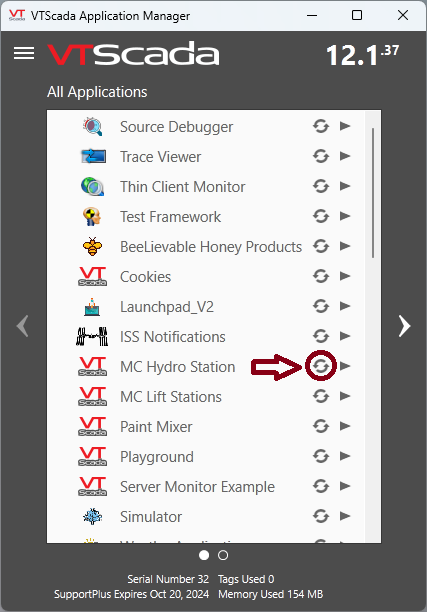Click the refresh icon for MC Hydro Station
This screenshot has height=612, width=427.
click(321, 366)
